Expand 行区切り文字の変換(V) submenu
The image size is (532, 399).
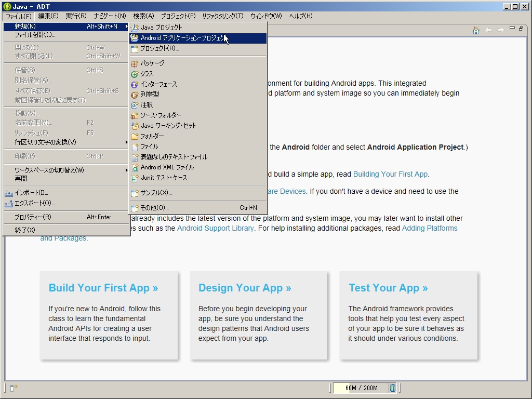126,142
